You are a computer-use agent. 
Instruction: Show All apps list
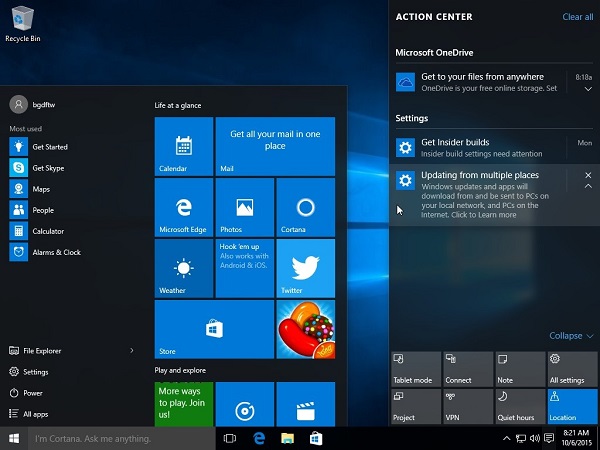[28, 414]
